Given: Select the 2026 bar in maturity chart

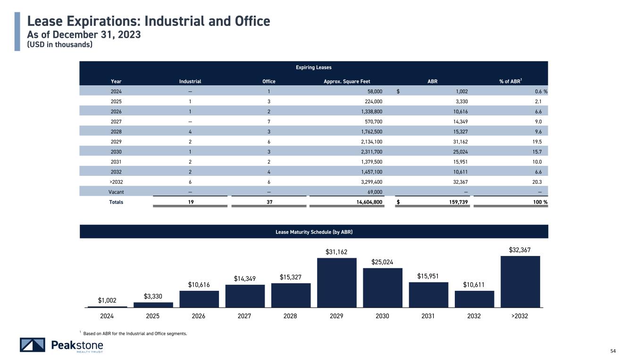Looking at the screenshot, I should [x=199, y=299].
